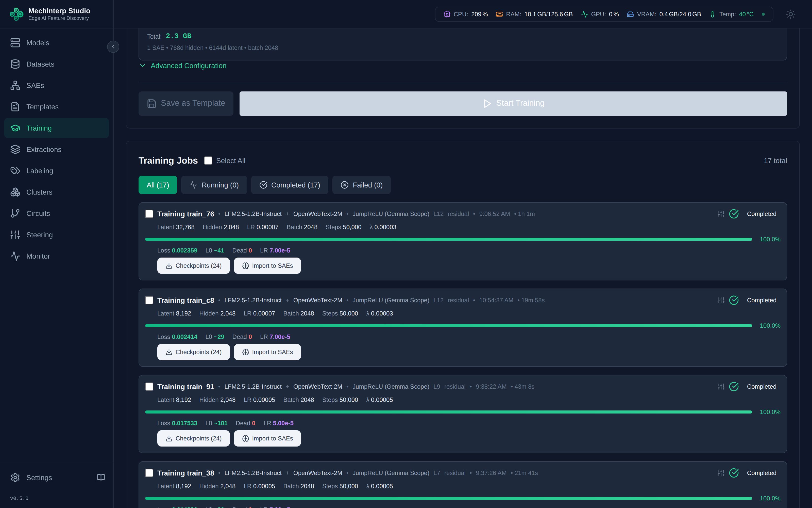The width and height of the screenshot is (812, 508).
Task: Open hyperparameter sliders icon for train_38
Action: (x=721, y=473)
